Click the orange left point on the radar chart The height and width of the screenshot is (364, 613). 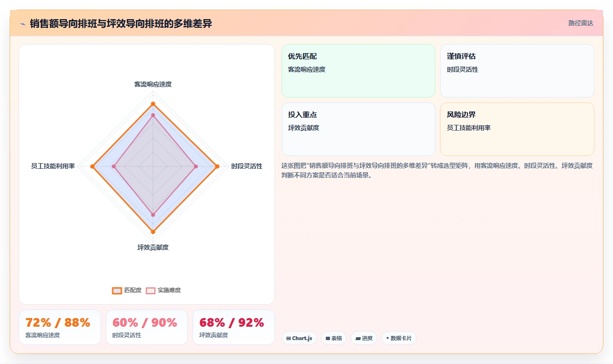[92, 166]
